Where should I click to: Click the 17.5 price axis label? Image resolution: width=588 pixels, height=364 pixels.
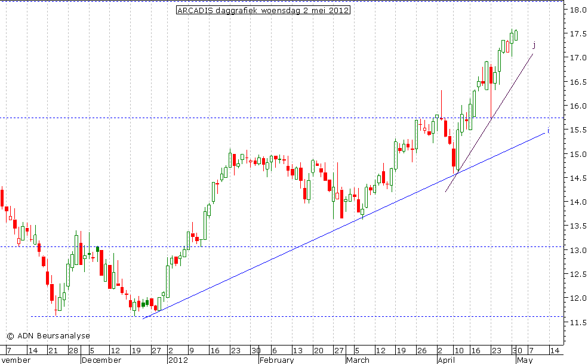click(578, 34)
